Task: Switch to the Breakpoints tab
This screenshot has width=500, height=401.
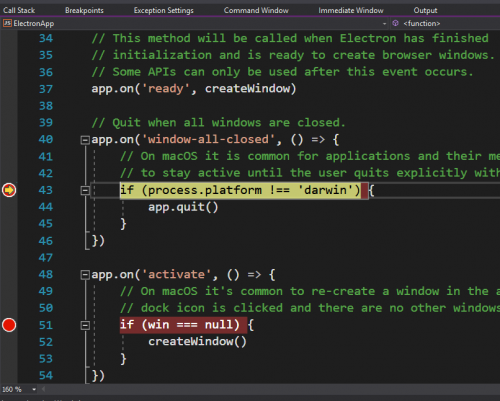Action: pos(84,10)
